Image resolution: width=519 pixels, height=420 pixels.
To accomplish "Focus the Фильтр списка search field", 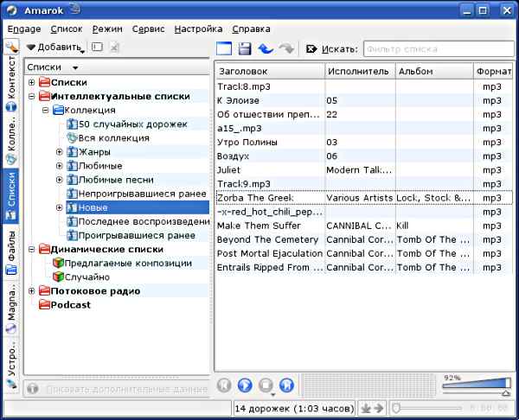I will [439, 49].
